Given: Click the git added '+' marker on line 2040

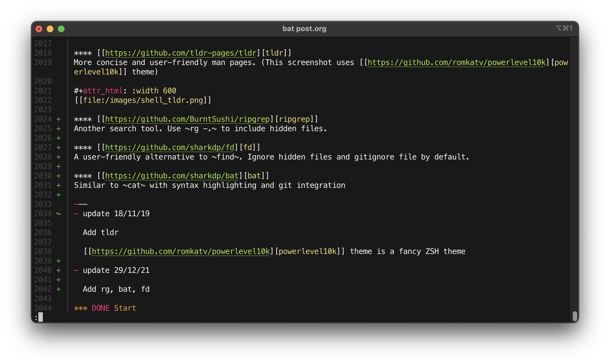Looking at the screenshot, I should click(x=58, y=270).
